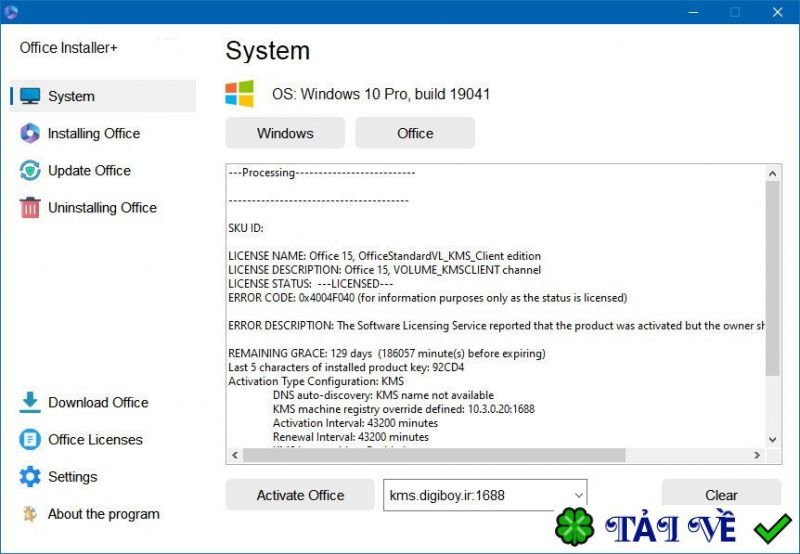Viewport: 800px width, 554px height.
Task: Click the Uninstalling Office trash bin icon
Action: (30, 208)
